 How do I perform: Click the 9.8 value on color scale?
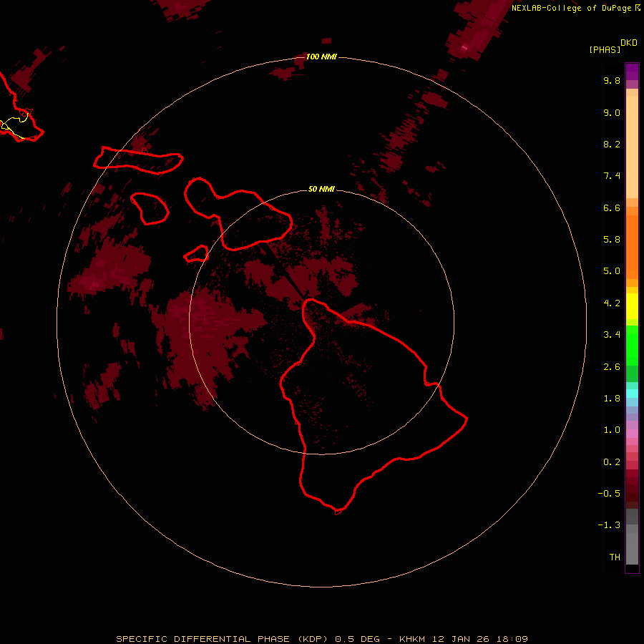tap(612, 80)
